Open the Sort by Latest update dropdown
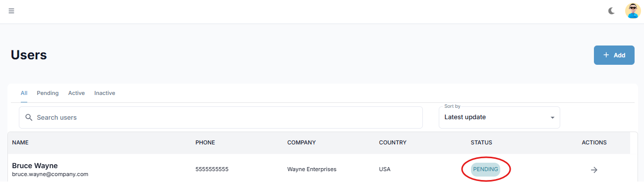This screenshot has height=182, width=644. (499, 118)
